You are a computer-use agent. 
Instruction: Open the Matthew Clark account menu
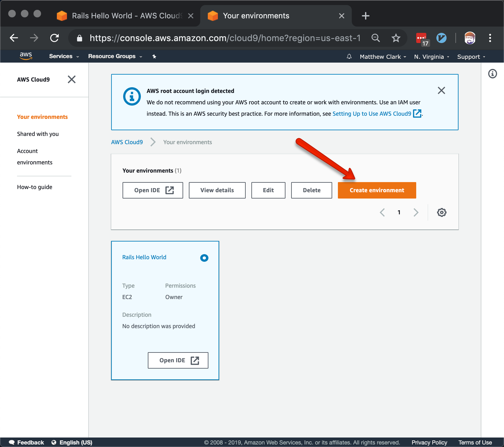click(x=383, y=57)
